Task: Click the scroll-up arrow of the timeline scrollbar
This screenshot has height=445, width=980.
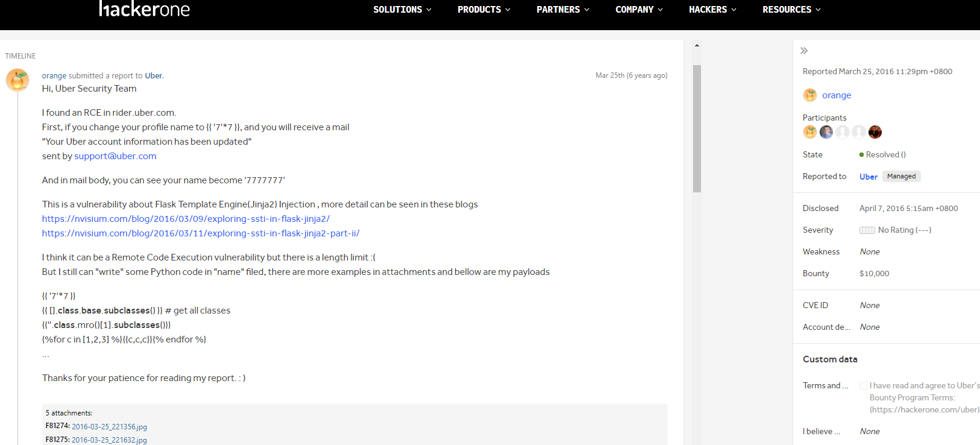Action: [697, 46]
